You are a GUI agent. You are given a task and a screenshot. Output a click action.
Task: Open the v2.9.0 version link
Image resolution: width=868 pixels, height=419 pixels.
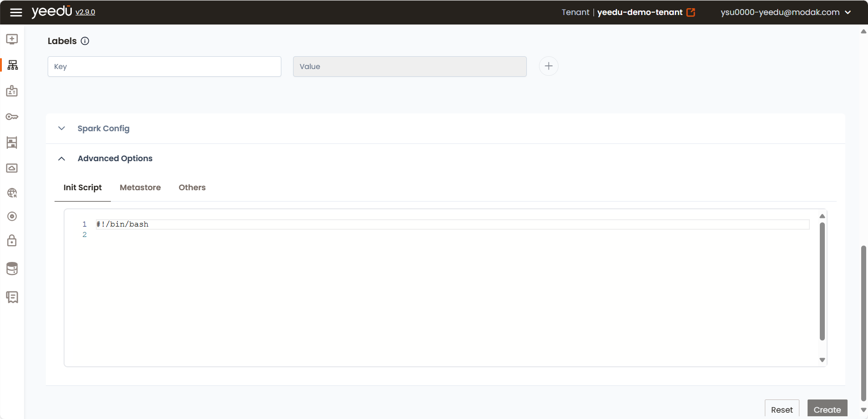click(85, 12)
